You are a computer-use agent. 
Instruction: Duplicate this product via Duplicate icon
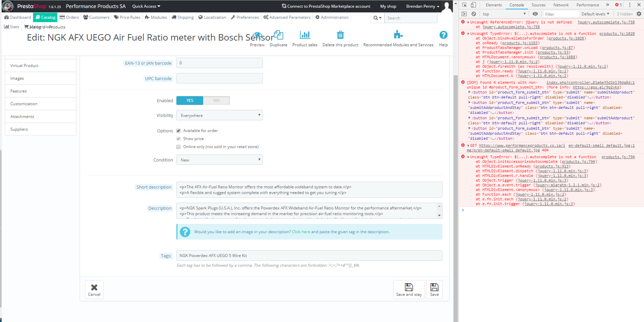pos(278,35)
